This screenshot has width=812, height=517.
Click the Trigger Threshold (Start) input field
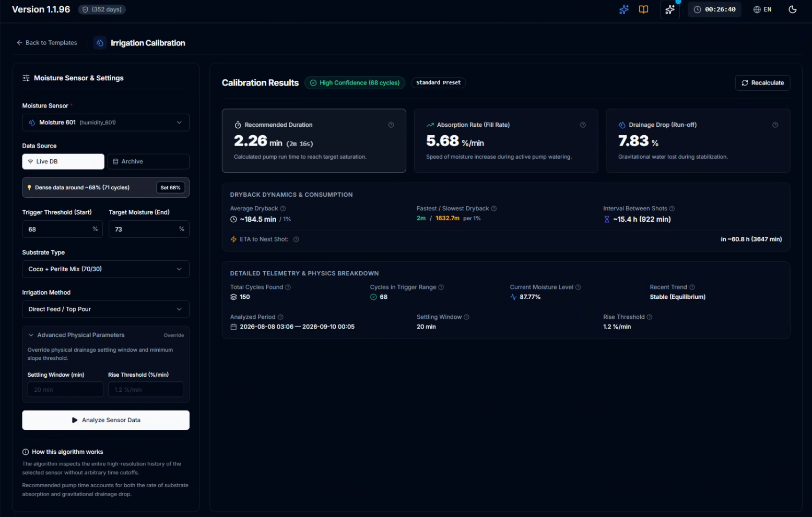[63, 229]
